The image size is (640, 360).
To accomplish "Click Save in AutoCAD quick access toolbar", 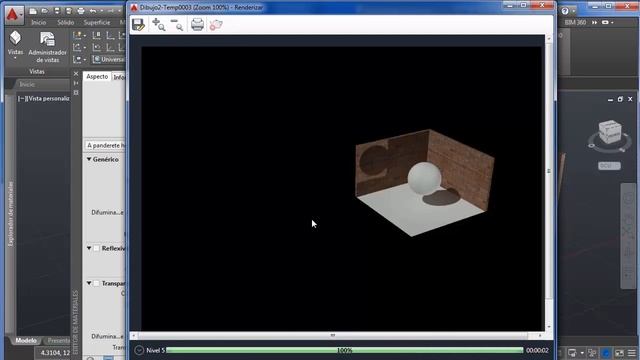I will click(57, 11).
